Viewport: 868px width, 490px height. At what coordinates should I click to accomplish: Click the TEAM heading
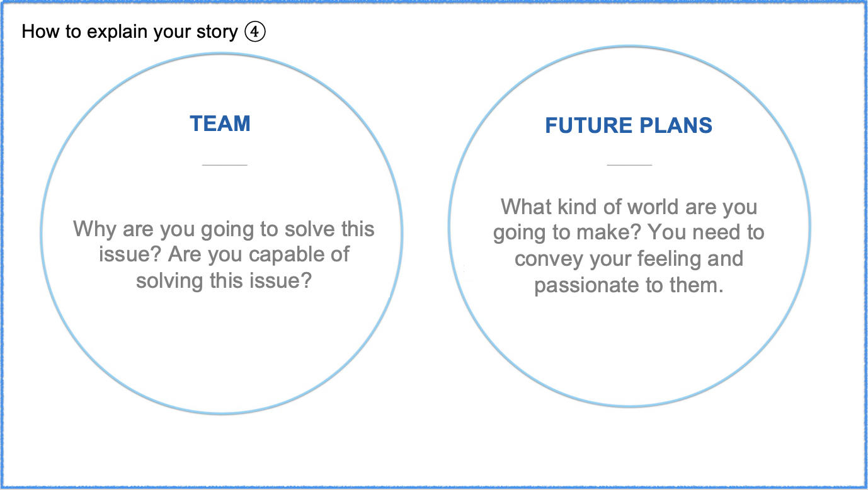coord(220,123)
